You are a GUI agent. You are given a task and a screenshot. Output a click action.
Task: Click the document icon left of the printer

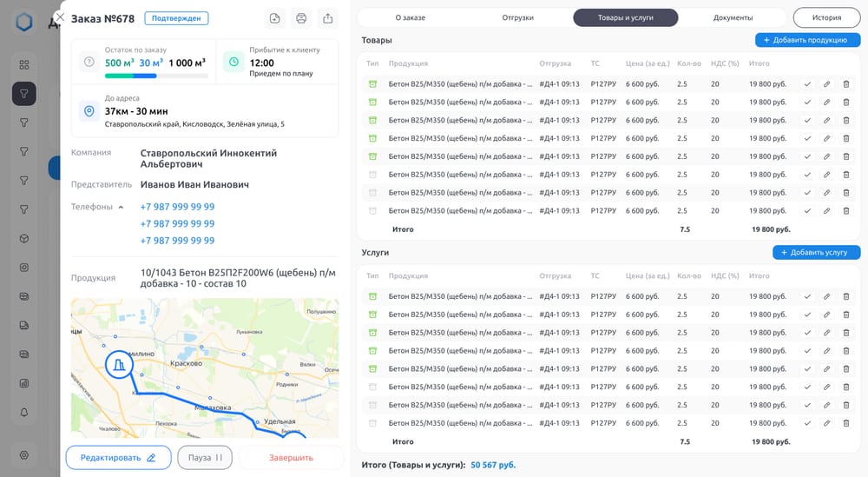coord(274,18)
